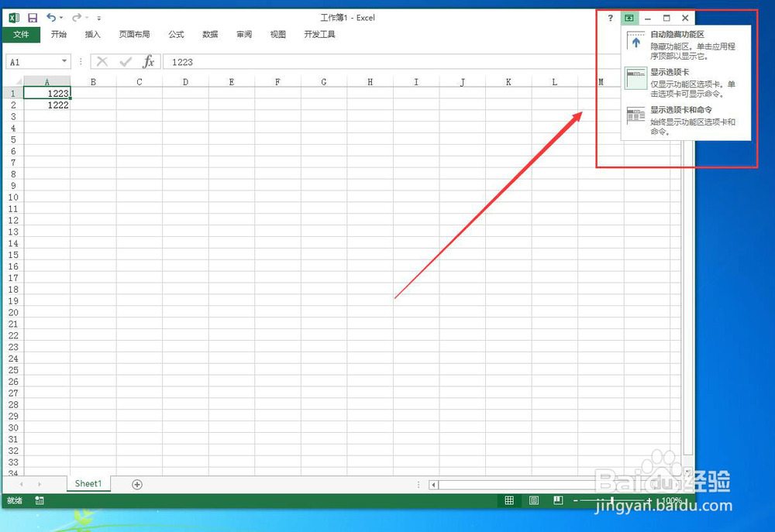
Task: Customize the Quick Access Toolbar dropdown
Action: [99, 18]
